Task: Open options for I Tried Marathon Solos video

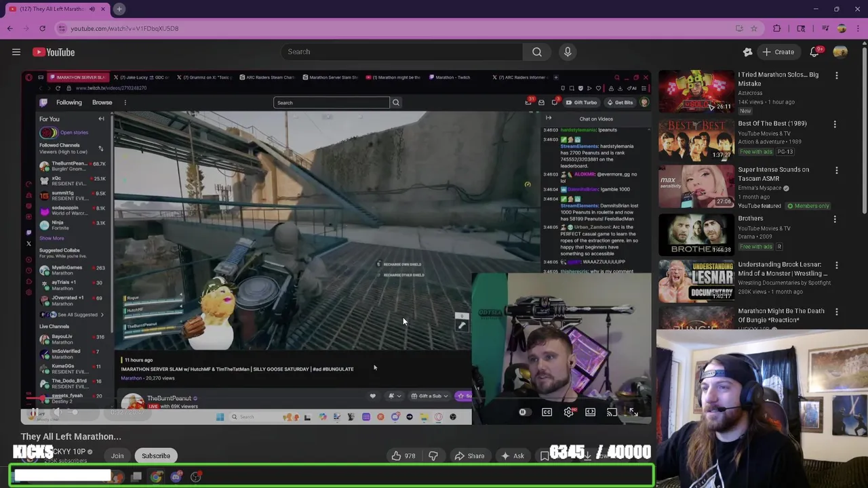Action: pyautogui.click(x=836, y=75)
